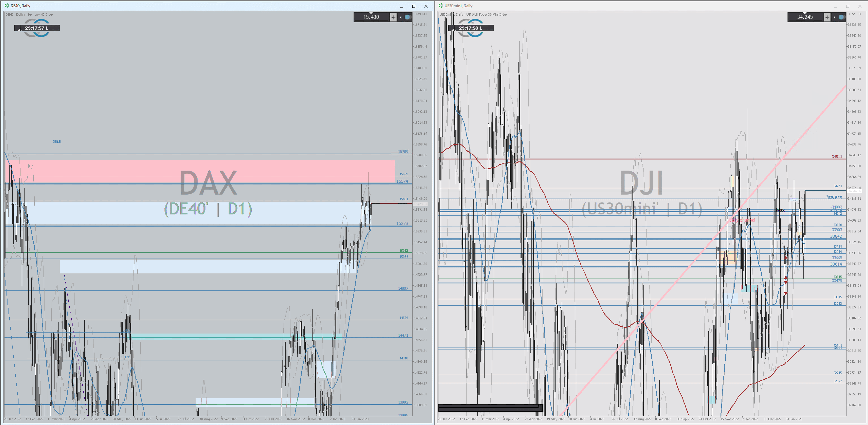Click the 35723.84 value on DJI price scale

pyautogui.click(x=854, y=14)
